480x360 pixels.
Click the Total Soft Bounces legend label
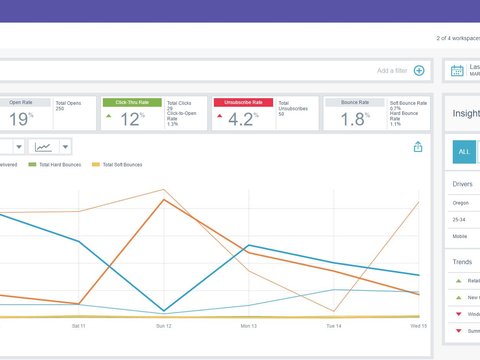[122, 165]
